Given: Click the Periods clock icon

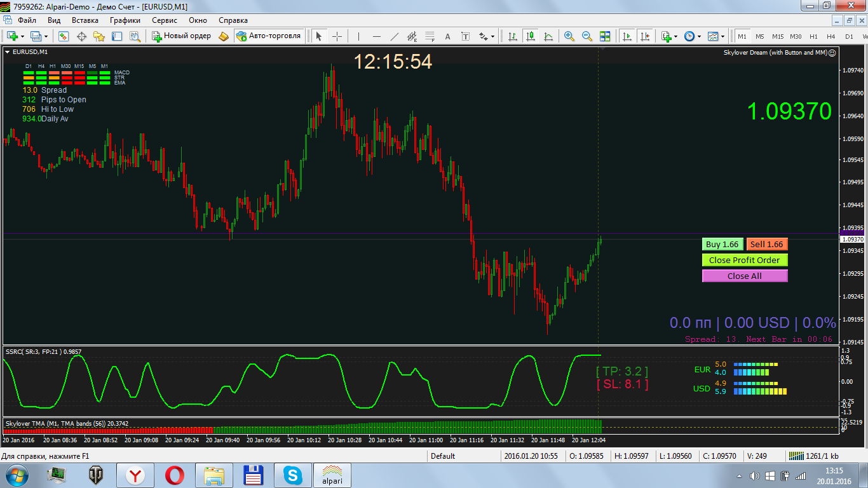Looking at the screenshot, I should click(x=689, y=36).
